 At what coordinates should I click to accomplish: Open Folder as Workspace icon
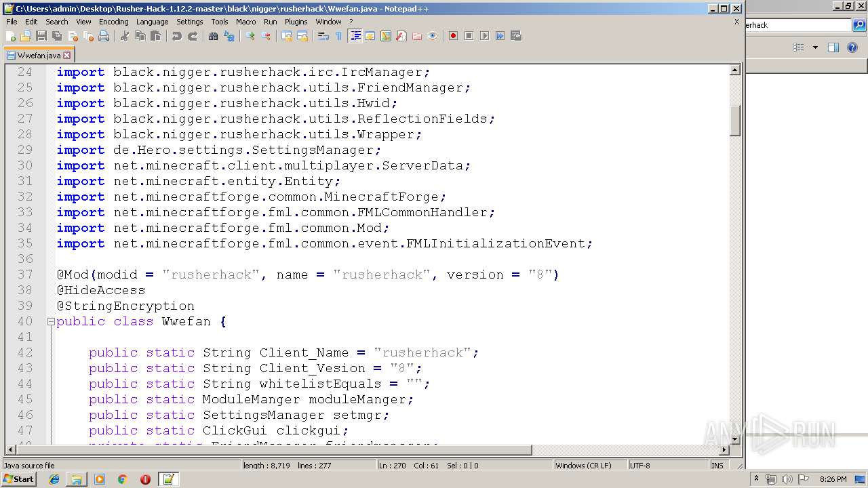point(417,36)
